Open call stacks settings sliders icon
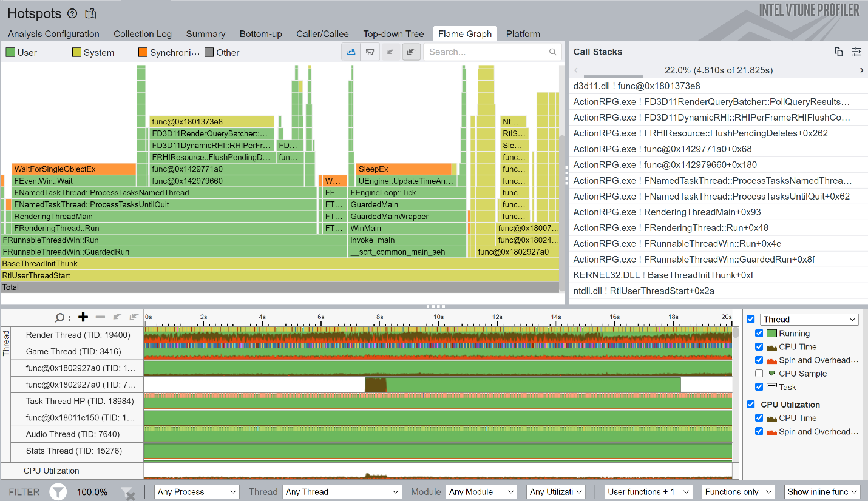Screen dimensions: 868x501 856,52
